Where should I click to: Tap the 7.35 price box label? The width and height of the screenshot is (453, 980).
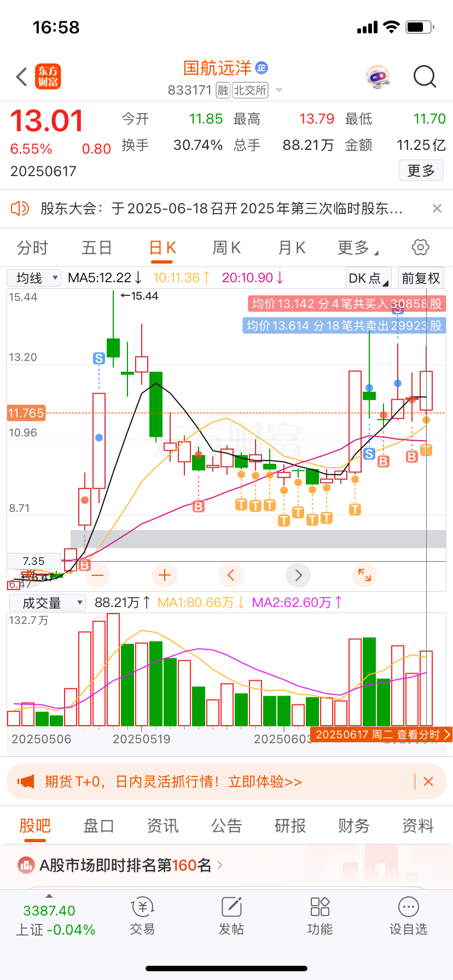coord(33,561)
